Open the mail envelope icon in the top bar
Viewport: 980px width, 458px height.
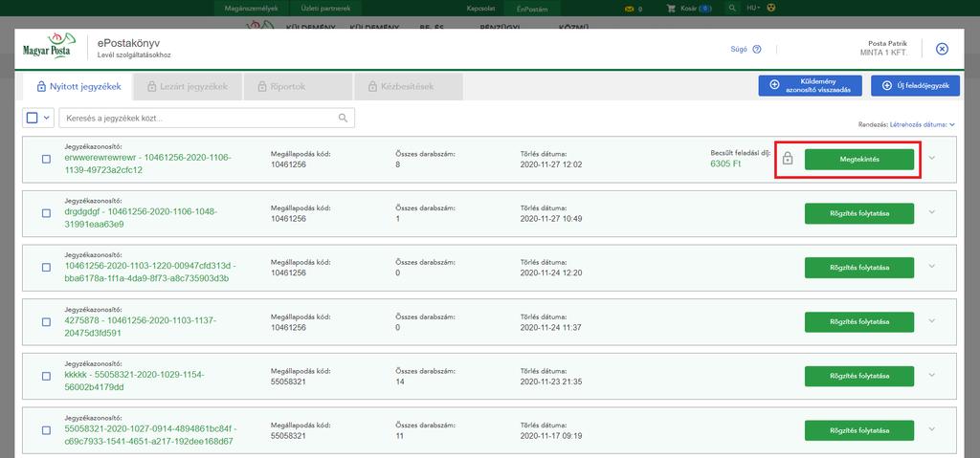pos(629,9)
